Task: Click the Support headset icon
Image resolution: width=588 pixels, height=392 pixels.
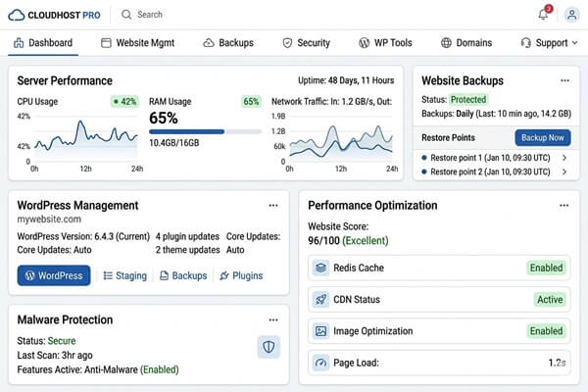Action: (525, 43)
